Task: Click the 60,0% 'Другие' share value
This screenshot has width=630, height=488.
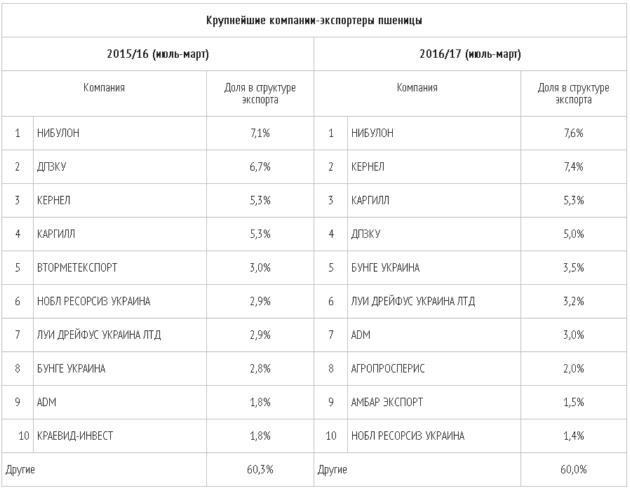Action: coord(573,468)
